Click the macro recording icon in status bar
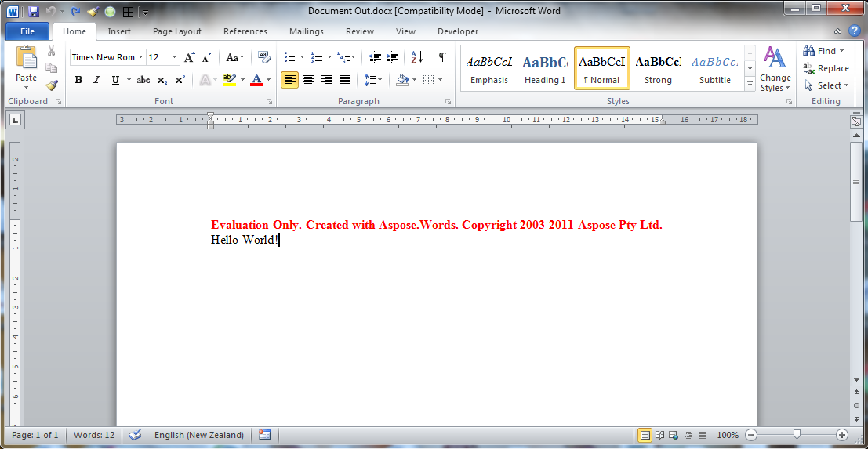Viewport: 868px width, 449px height. [x=264, y=435]
